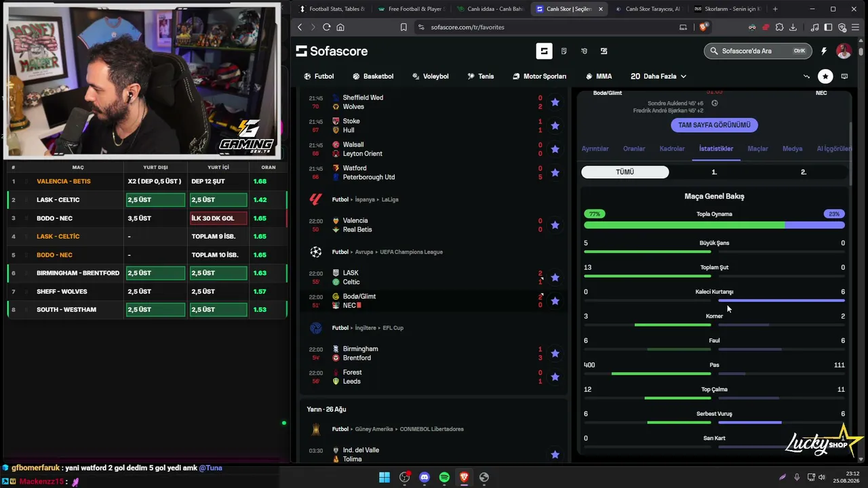Click the volume speaker icon in system tray
868x488 pixels.
pos(823,477)
